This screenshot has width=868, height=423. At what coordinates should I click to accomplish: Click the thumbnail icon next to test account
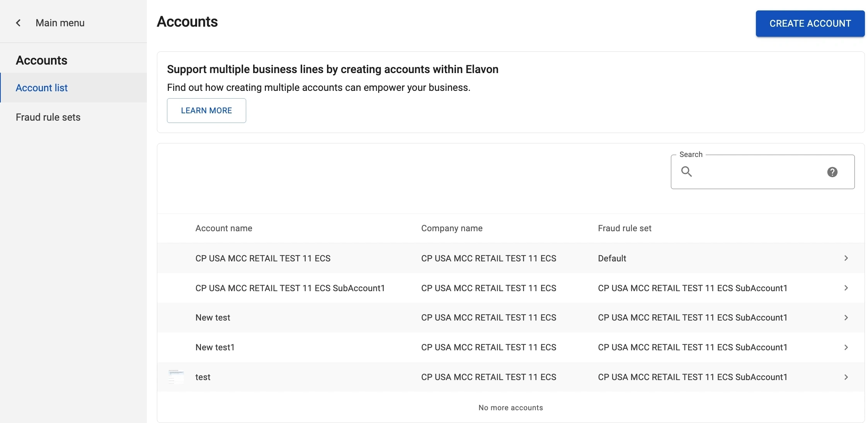click(176, 377)
